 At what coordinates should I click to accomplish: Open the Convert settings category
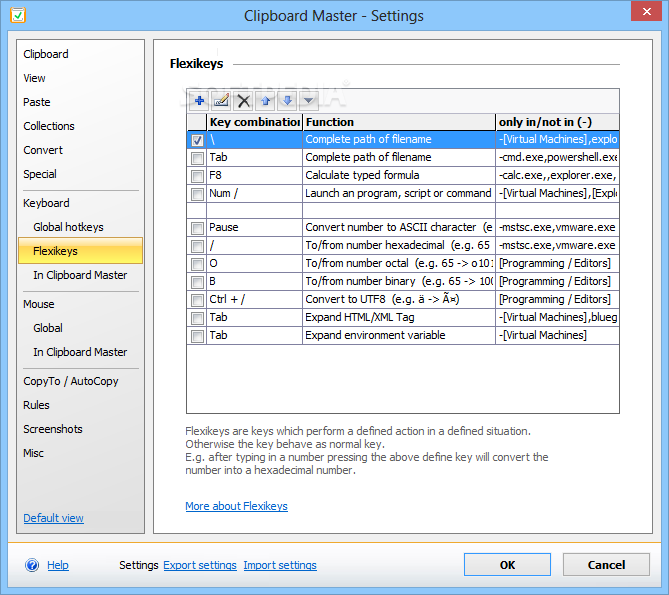[x=43, y=150]
